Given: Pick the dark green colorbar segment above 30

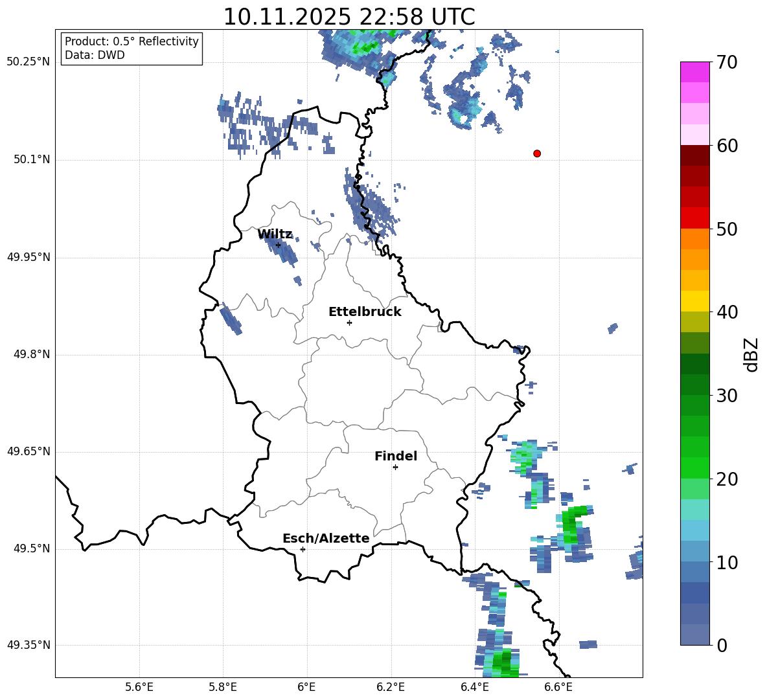Looking at the screenshot, I should pyautogui.click(x=694, y=385).
